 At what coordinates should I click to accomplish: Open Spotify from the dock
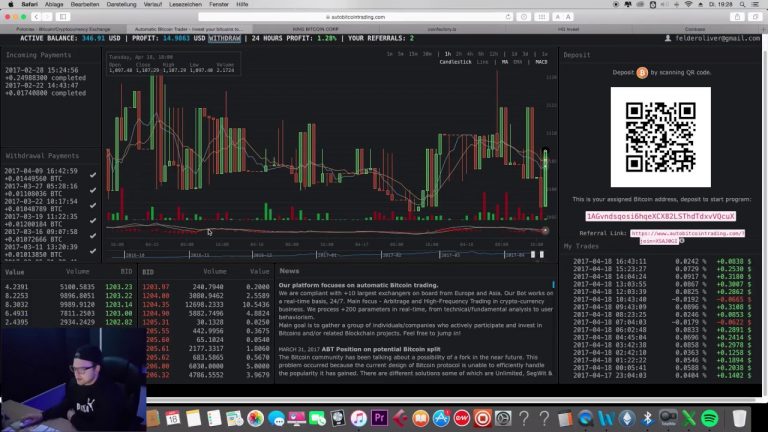(x=710, y=418)
